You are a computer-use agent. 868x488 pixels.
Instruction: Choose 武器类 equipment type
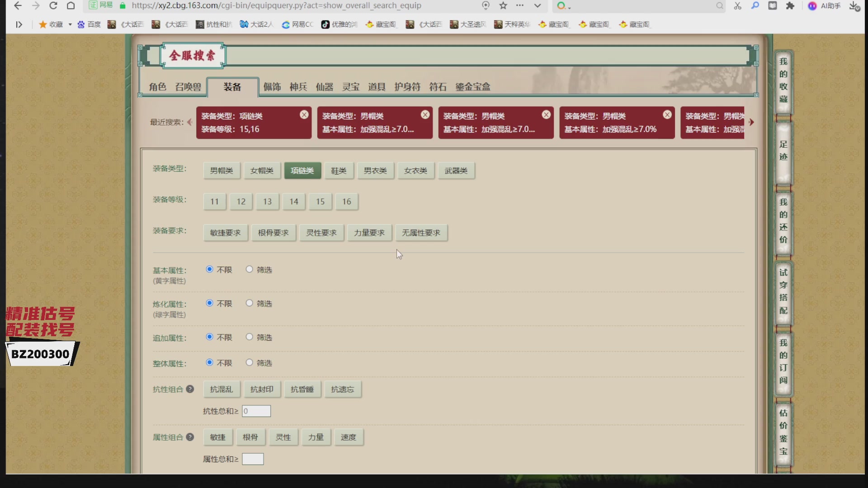456,170
